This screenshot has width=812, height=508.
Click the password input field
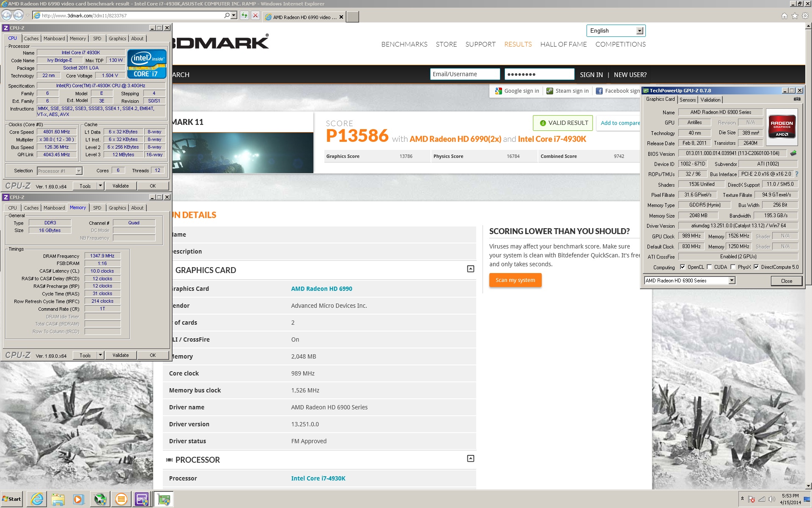click(539, 74)
